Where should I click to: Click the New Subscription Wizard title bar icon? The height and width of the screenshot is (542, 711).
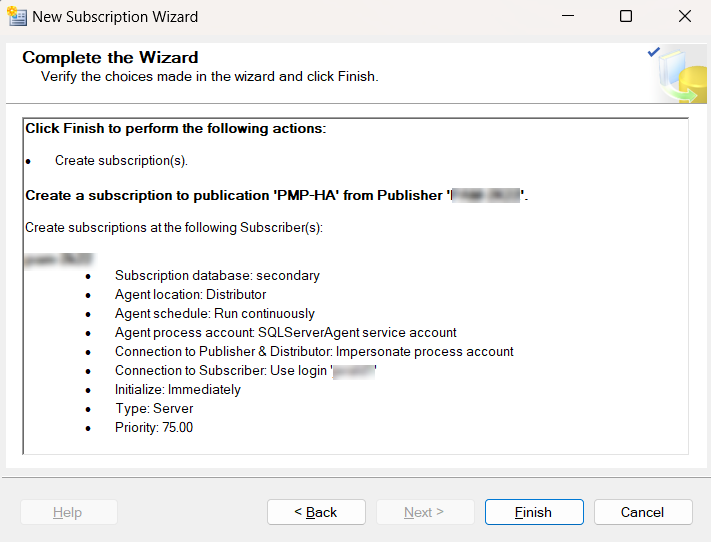[x=17, y=16]
